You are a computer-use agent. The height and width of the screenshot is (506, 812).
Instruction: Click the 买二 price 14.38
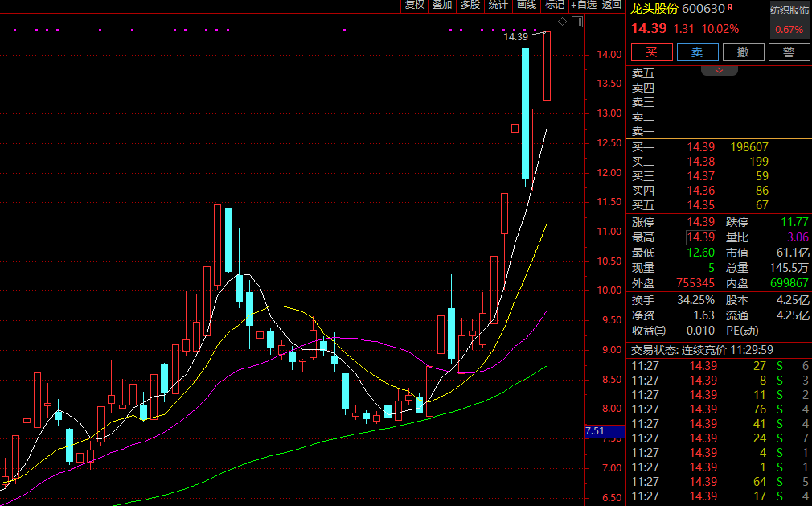tap(701, 162)
